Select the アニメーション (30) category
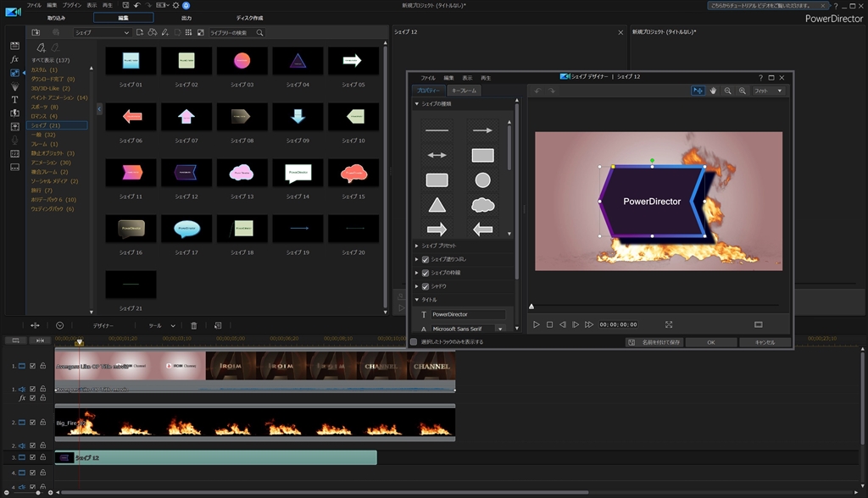The image size is (868, 498). 51,163
